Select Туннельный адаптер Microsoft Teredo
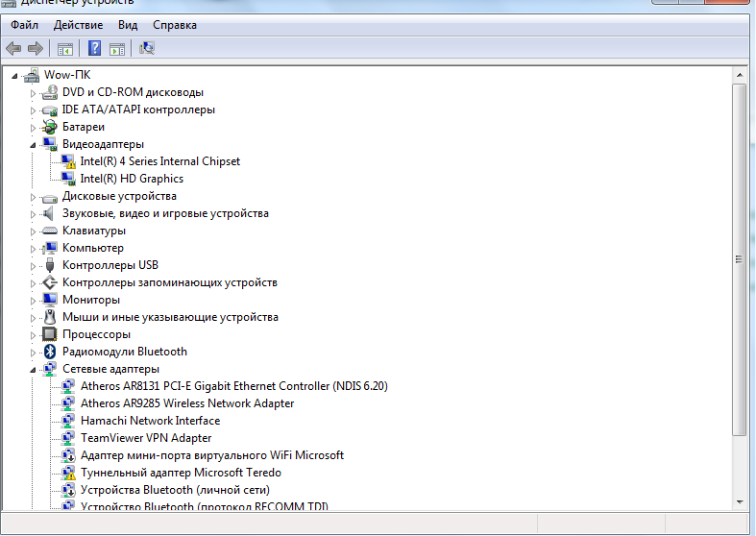 (x=181, y=473)
